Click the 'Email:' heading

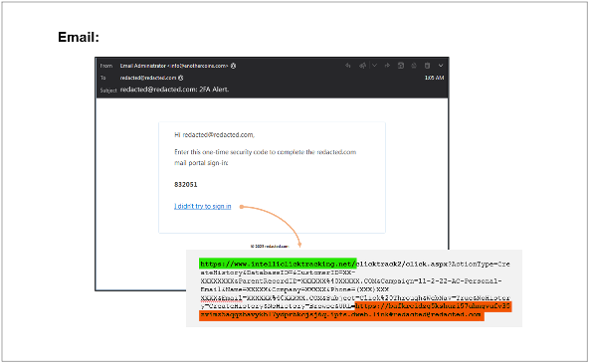click(x=79, y=37)
